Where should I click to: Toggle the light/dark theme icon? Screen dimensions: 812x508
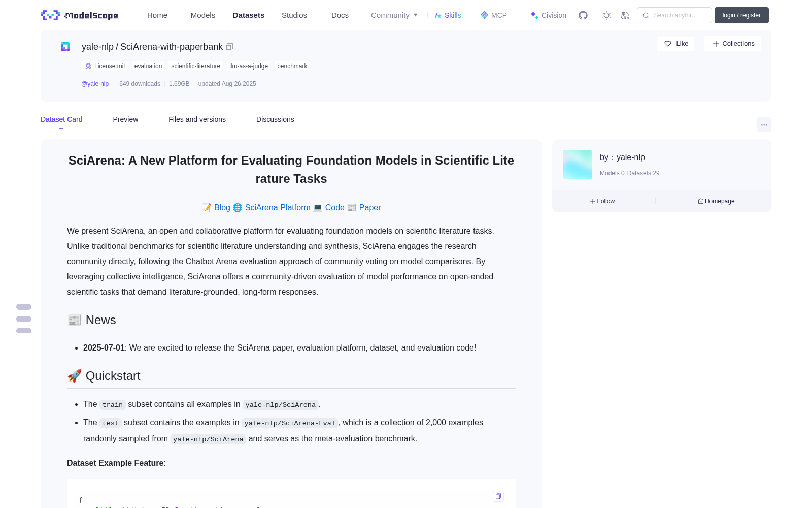coord(606,15)
